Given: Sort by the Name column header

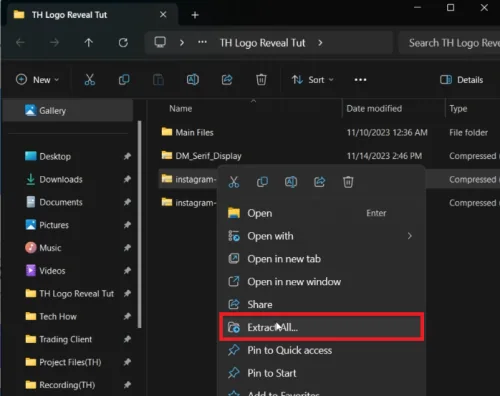Looking at the screenshot, I should click(180, 109).
